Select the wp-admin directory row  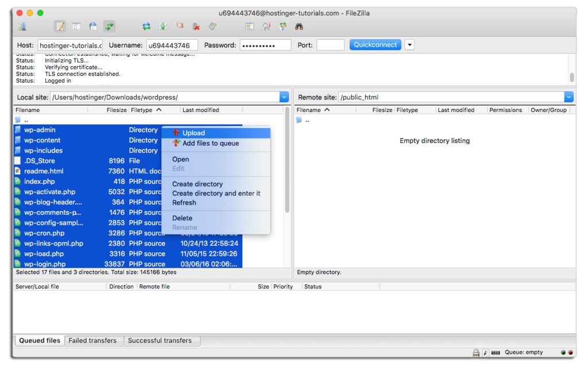pos(128,130)
